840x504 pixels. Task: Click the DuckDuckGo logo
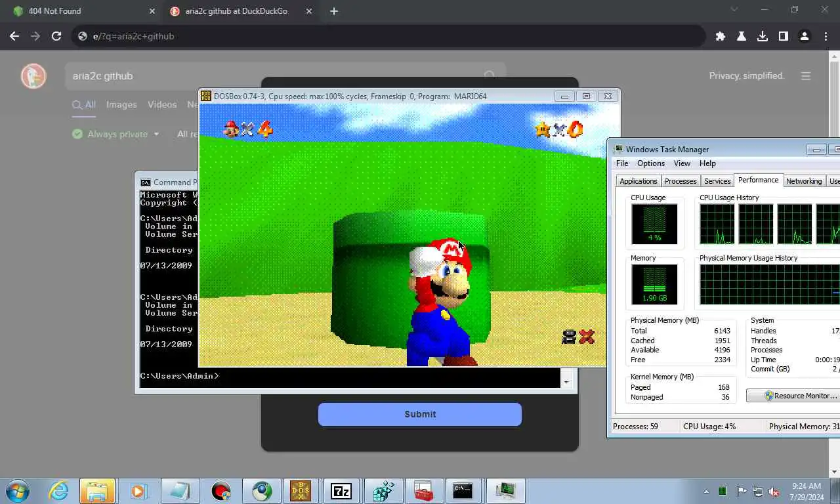point(33,76)
